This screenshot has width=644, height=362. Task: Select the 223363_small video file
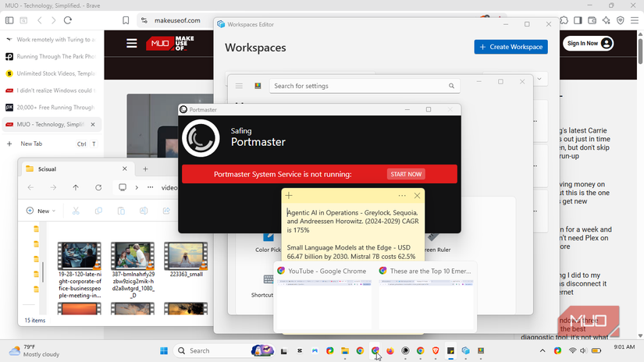[186, 260]
